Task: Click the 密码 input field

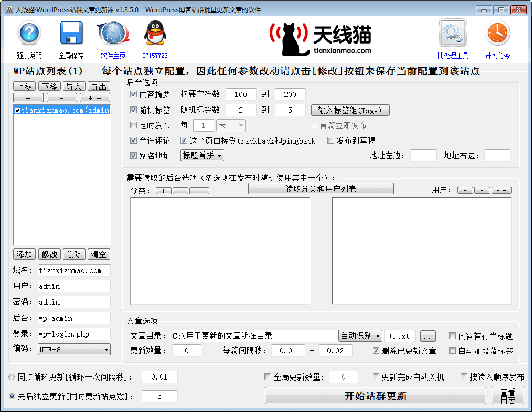Action: (x=74, y=302)
